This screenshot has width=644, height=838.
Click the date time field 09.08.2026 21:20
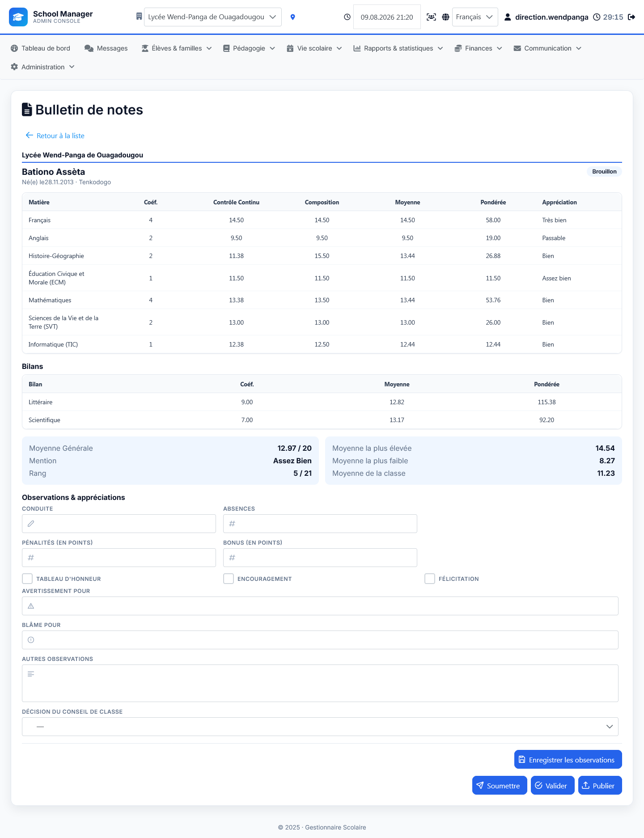(x=387, y=17)
